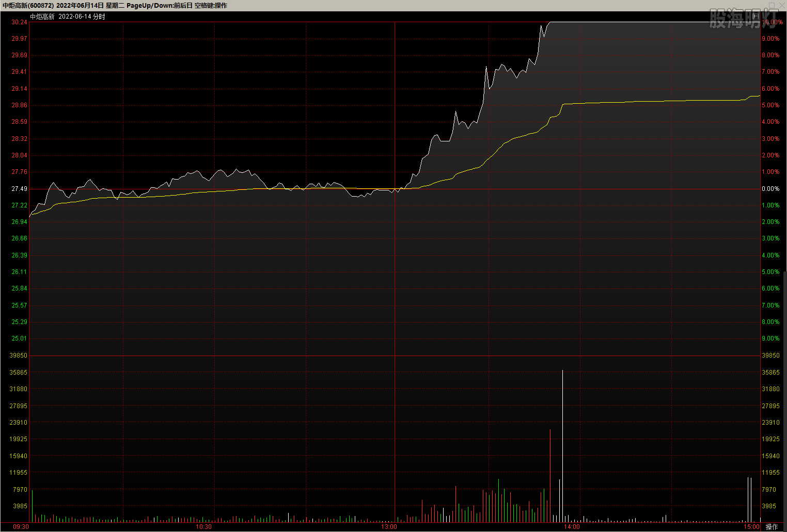Click the right-axis 35865 volume label
This screenshot has height=532, width=787.
pos(771,373)
